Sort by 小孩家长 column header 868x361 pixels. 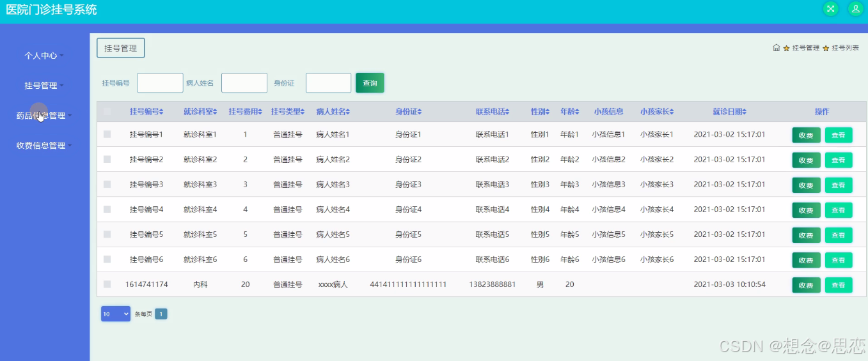pos(658,112)
